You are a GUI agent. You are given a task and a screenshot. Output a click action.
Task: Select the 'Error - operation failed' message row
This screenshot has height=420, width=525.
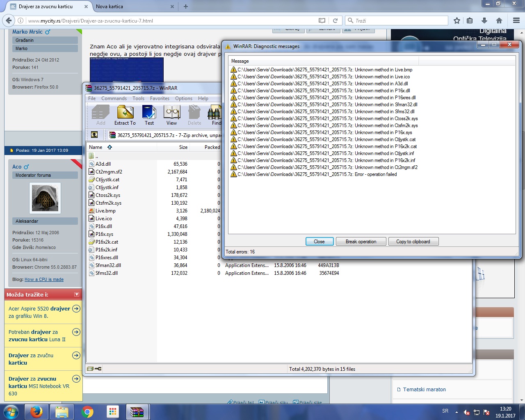pyautogui.click(x=314, y=174)
